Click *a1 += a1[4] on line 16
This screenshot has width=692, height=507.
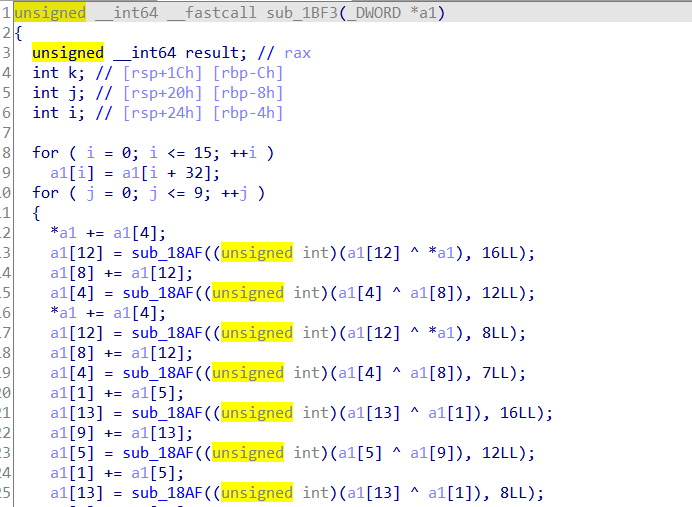click(108, 313)
